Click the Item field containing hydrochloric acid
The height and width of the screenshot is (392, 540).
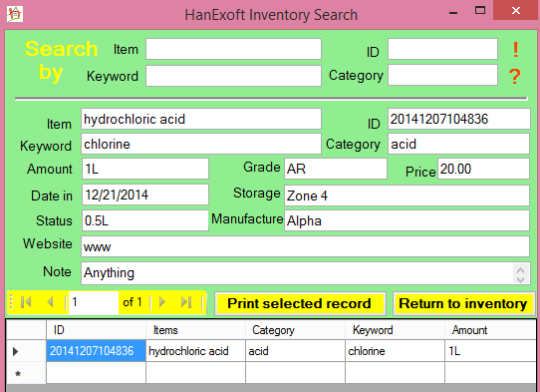[201, 119]
